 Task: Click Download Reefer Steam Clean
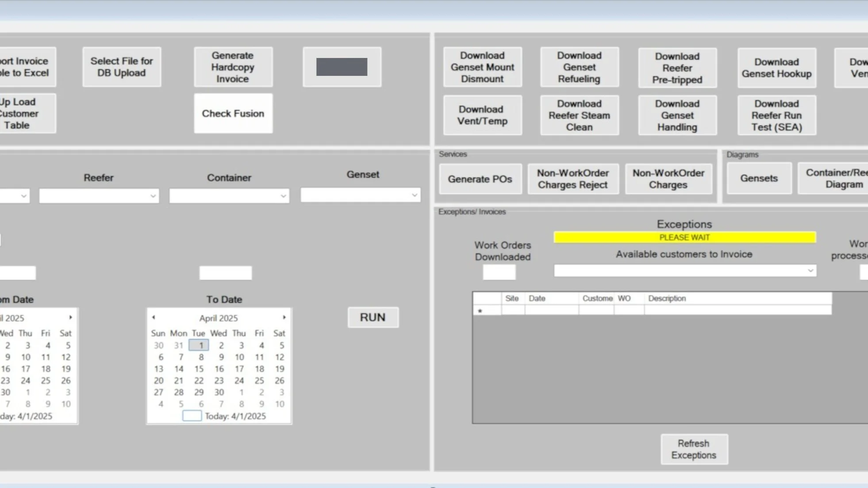click(x=579, y=115)
